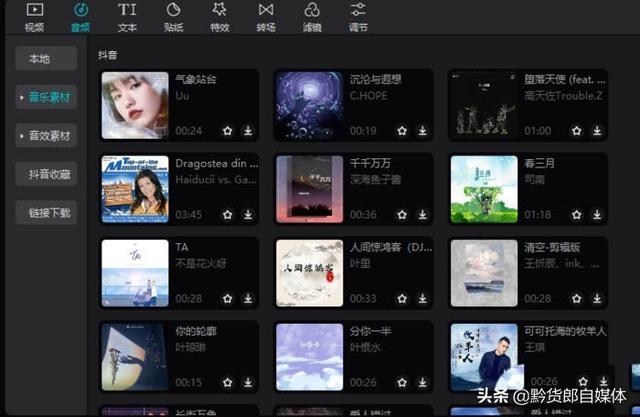
Task: Click the 人间惊鸿客 album cover thumbnail
Action: tap(309, 273)
